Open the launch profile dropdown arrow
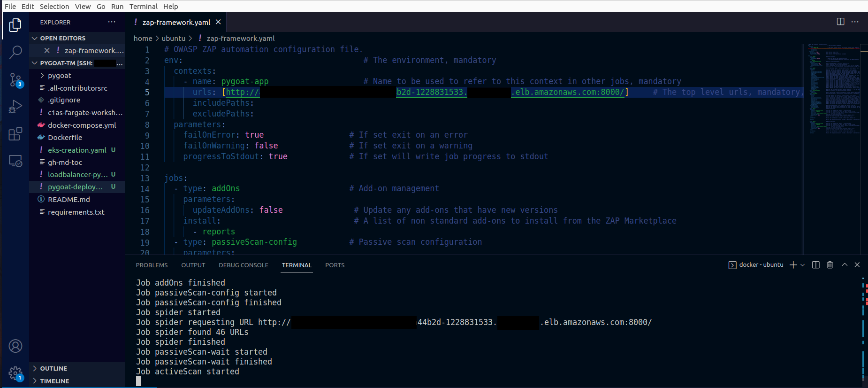This screenshot has height=388, width=868. tap(802, 265)
